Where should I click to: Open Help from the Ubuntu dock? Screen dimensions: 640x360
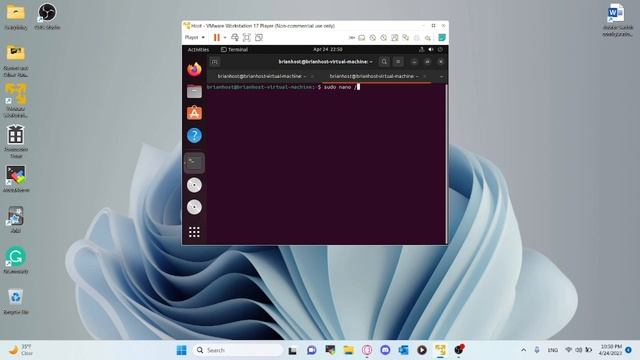[x=194, y=136]
